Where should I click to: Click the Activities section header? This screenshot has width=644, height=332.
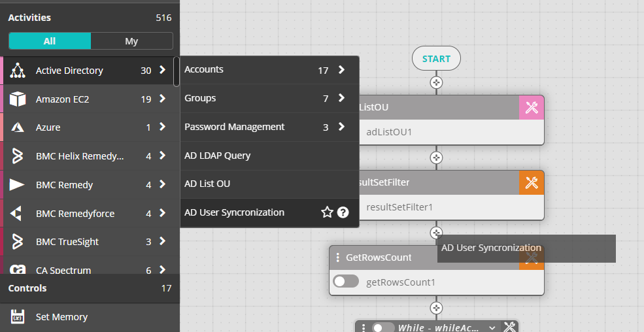click(90, 18)
